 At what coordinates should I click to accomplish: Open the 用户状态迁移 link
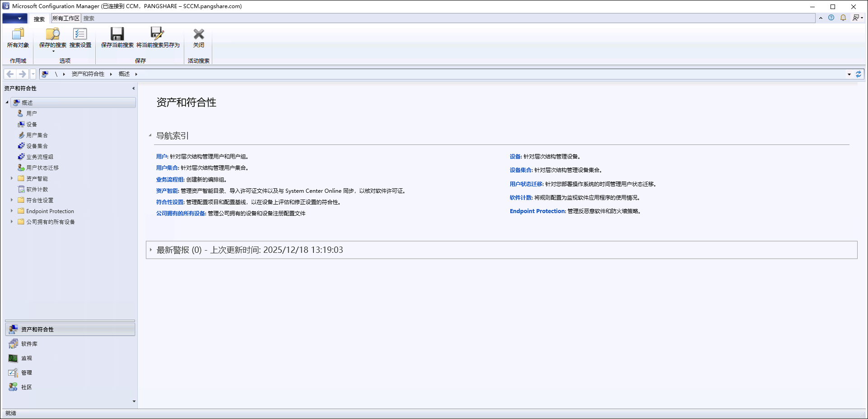click(526, 184)
